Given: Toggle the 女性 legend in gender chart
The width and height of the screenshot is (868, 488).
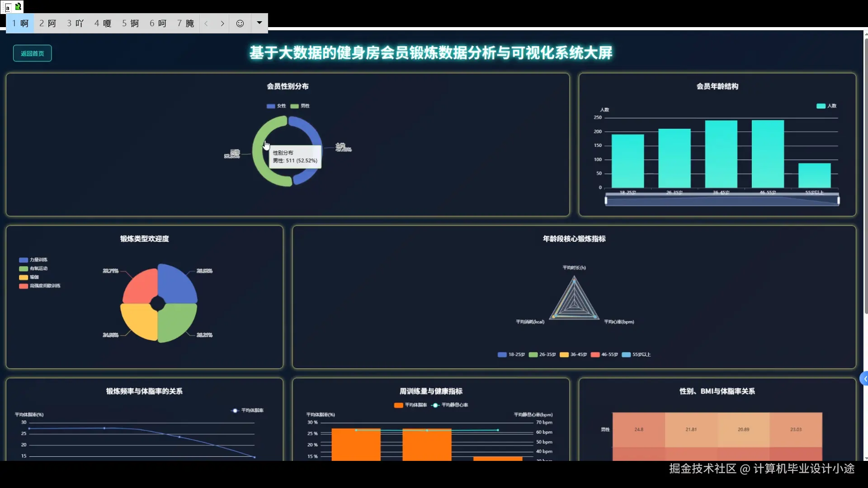Looking at the screenshot, I should tap(276, 106).
